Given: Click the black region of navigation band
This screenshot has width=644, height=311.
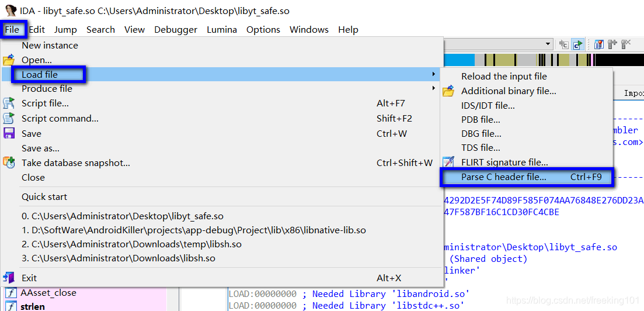Looking at the screenshot, I should 619,60.
